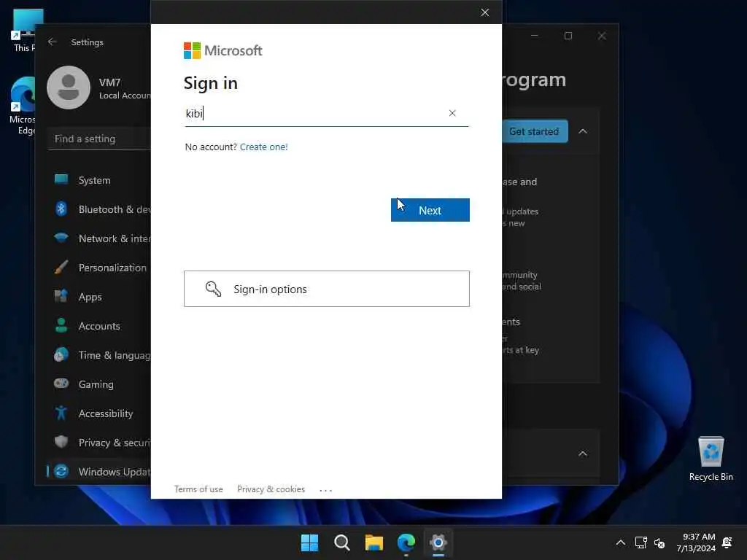Click the VM7 user avatar in Settings
Viewport: 747px width, 560px height.
point(69,87)
